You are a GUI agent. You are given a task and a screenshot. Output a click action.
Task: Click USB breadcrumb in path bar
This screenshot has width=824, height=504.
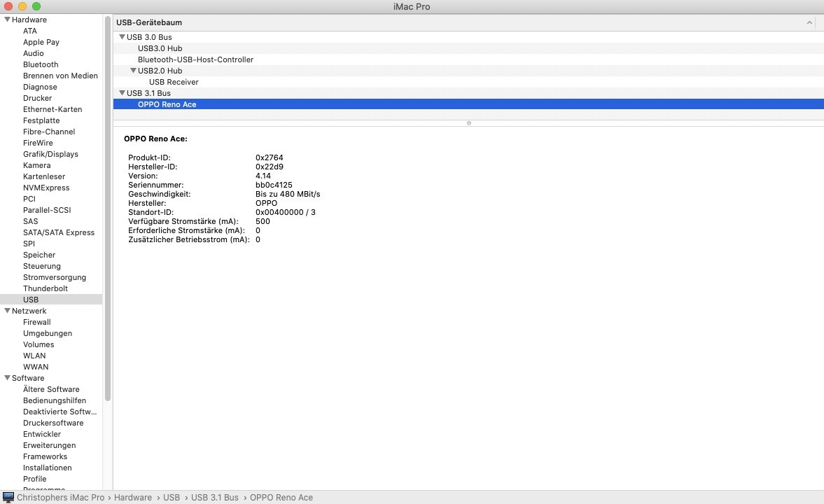coord(172,497)
